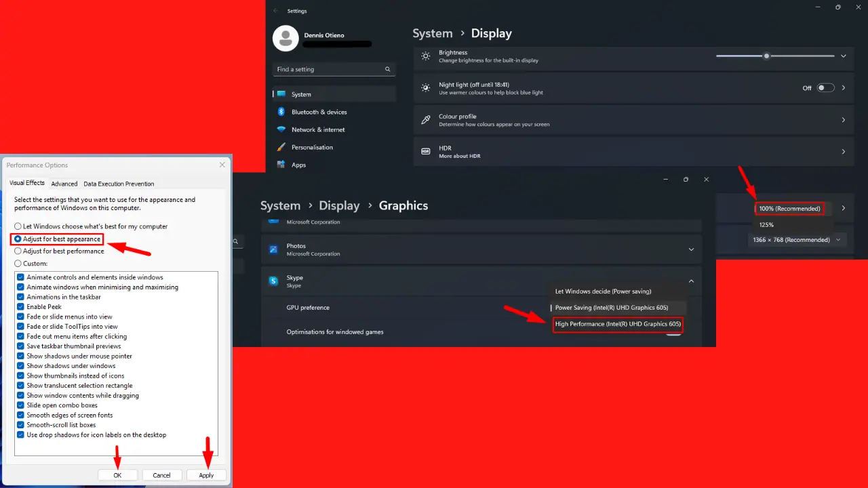Select the Custom radio button
868x488 pixels.
point(18,264)
